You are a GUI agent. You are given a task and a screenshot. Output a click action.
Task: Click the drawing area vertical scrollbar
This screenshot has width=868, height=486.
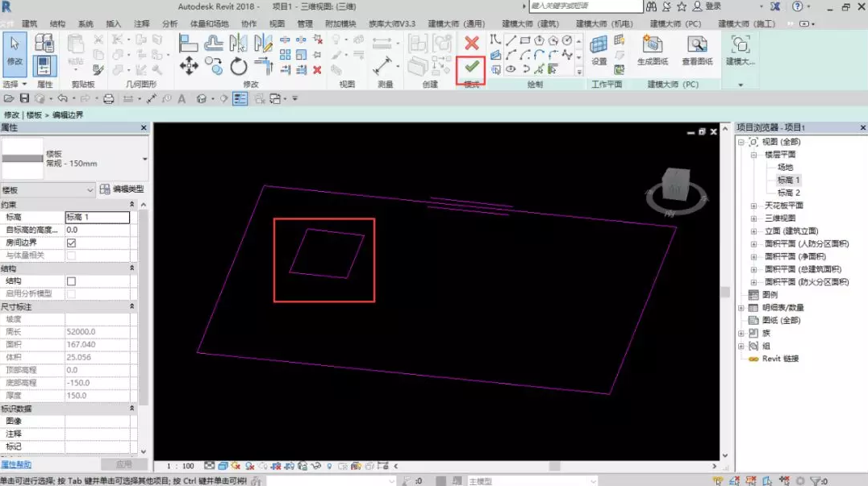[725, 292]
